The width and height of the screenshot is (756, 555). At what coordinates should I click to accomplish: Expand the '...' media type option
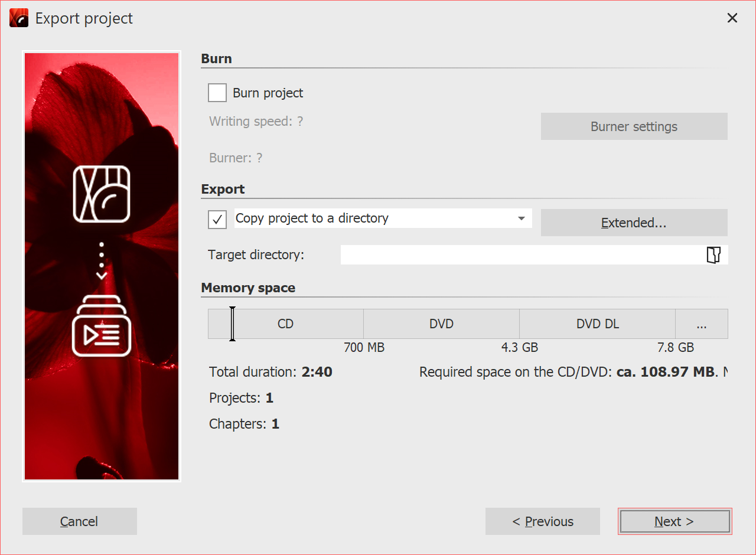(701, 324)
